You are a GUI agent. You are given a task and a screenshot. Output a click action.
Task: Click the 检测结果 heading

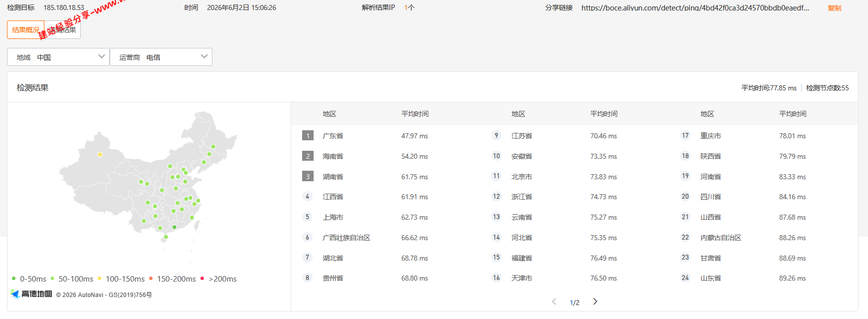(x=32, y=88)
